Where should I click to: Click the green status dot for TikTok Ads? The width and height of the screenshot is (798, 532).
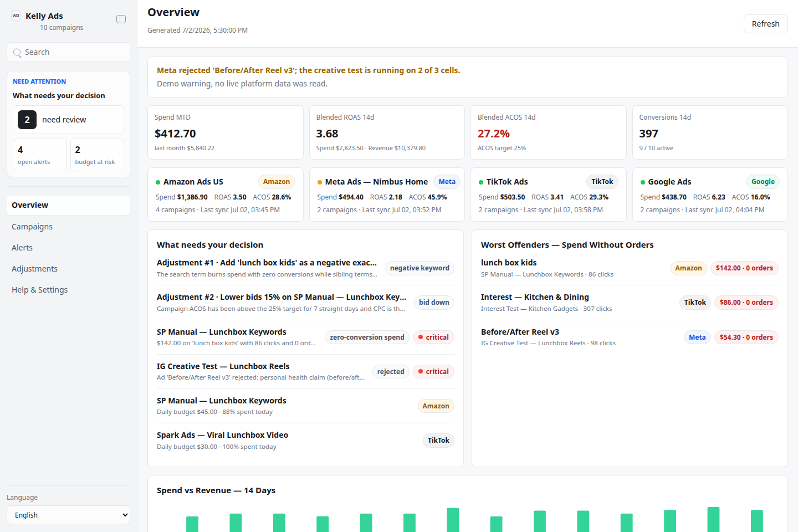click(481, 182)
